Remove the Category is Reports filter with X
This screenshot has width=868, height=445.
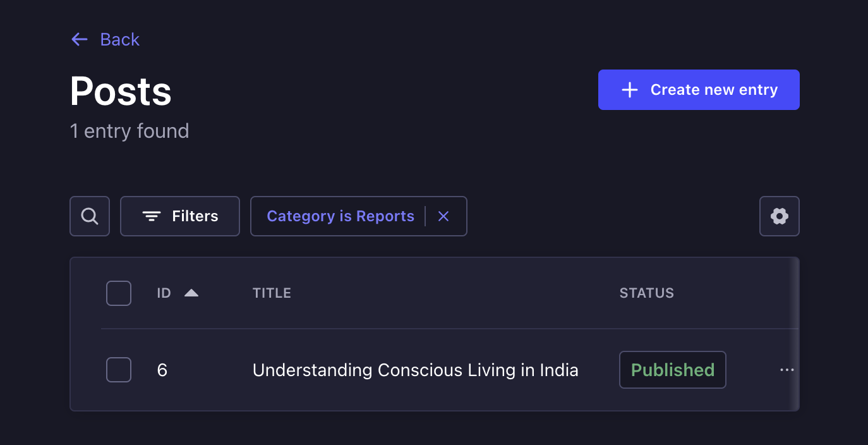click(443, 216)
